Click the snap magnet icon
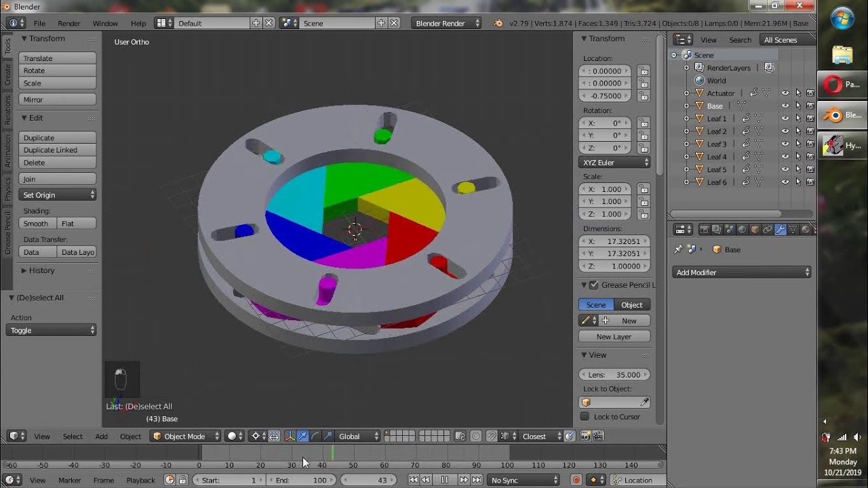Image resolution: width=868 pixels, height=488 pixels. tap(492, 436)
